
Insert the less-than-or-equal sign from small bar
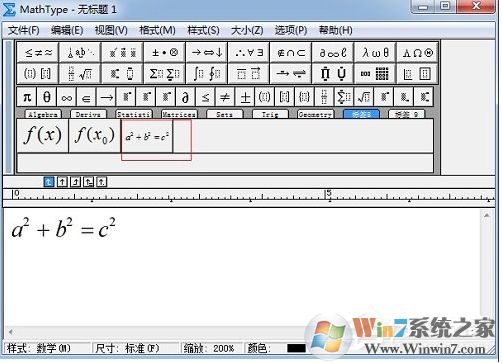coord(206,97)
